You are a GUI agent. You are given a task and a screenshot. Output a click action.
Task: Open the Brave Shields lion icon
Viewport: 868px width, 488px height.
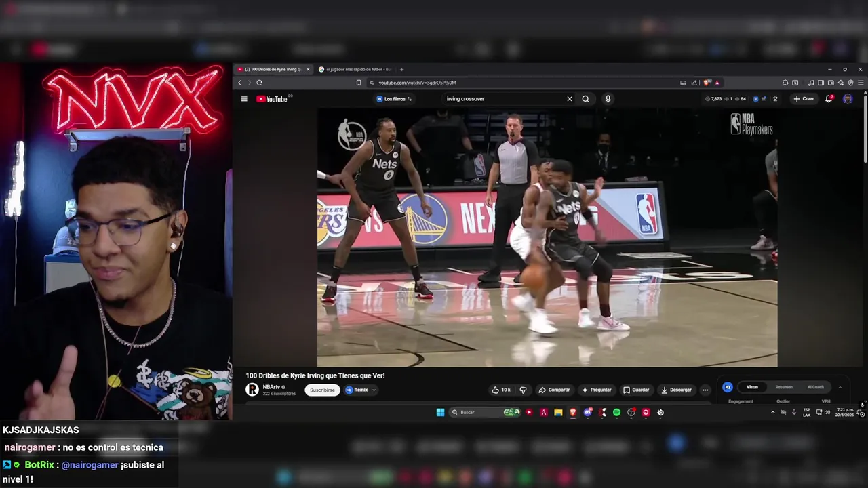point(706,83)
